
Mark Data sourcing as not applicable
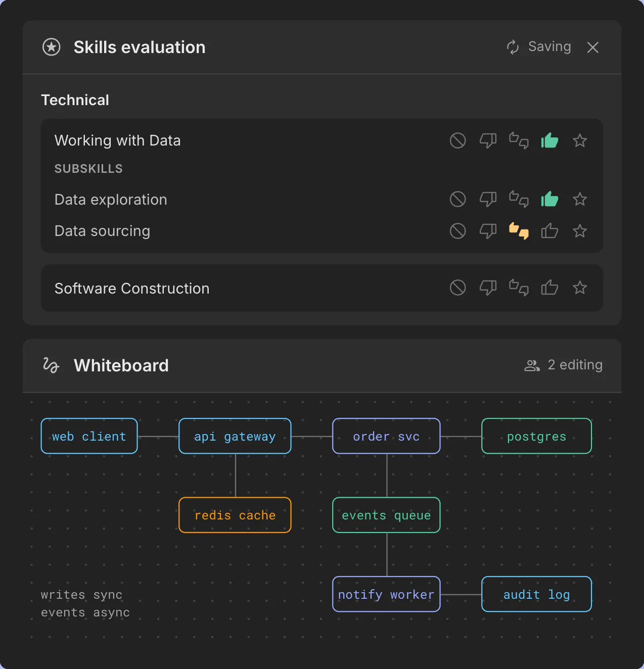(x=457, y=231)
